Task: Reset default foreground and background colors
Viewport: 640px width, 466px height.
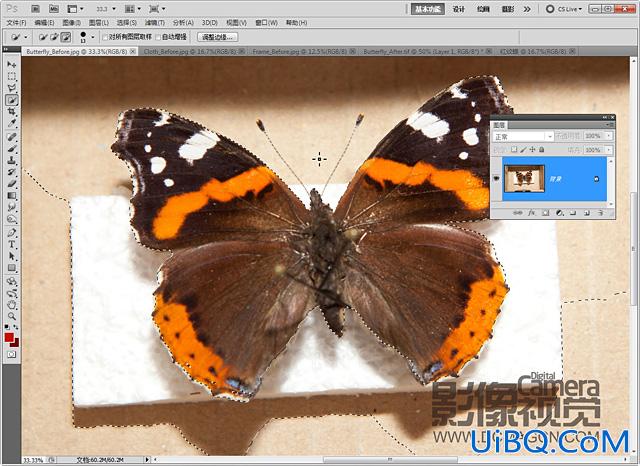Action: [7, 327]
